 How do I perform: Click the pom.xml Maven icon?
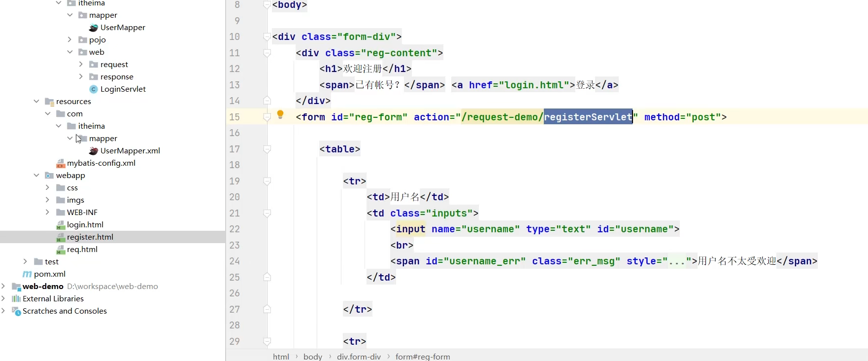(x=27, y=274)
